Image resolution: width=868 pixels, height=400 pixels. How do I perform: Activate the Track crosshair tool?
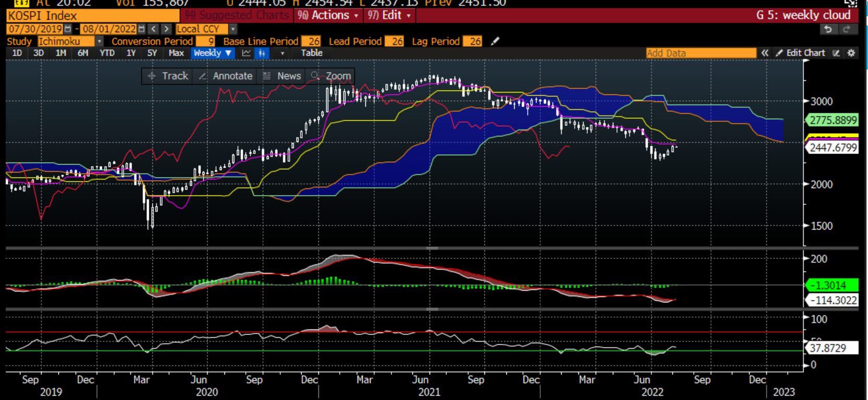168,76
